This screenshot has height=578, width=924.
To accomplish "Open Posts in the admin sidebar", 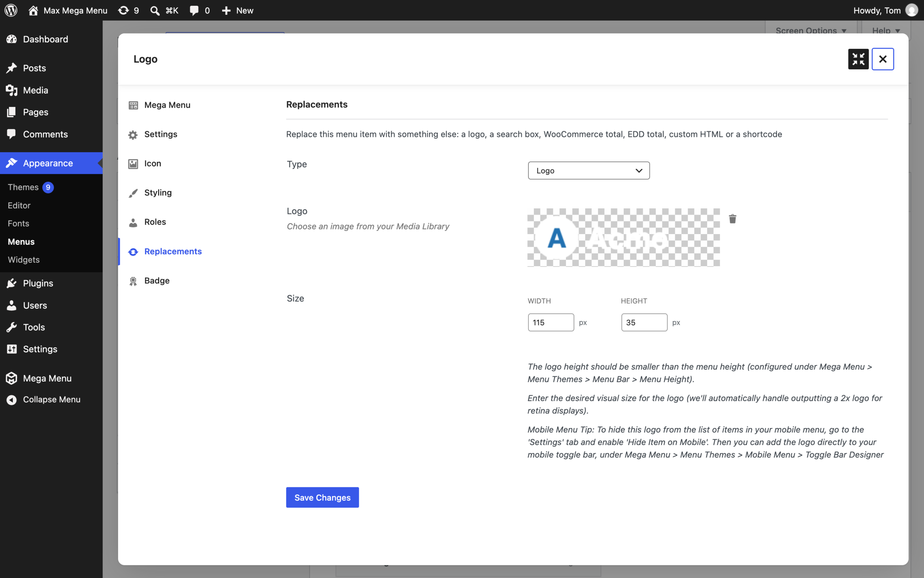I will pos(51,68).
